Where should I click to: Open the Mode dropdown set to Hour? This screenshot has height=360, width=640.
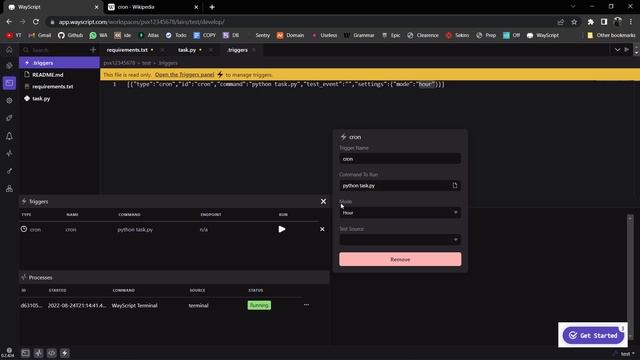click(400, 213)
